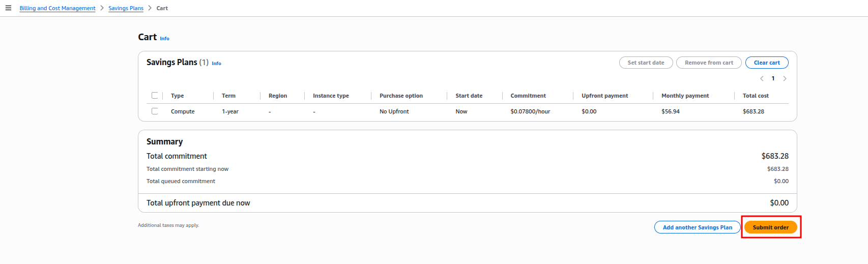Sort by the Type column header
This screenshot has height=264, width=868.
[x=178, y=96]
